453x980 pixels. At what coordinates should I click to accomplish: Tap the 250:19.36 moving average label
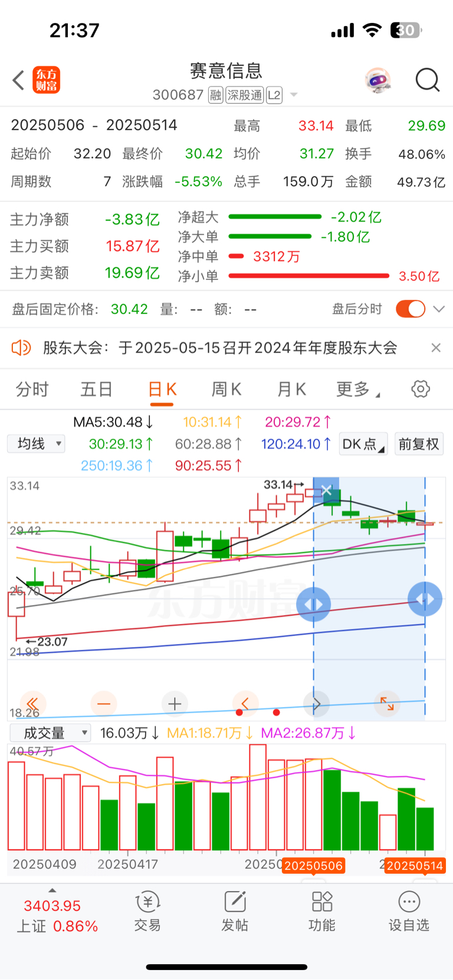point(117,466)
